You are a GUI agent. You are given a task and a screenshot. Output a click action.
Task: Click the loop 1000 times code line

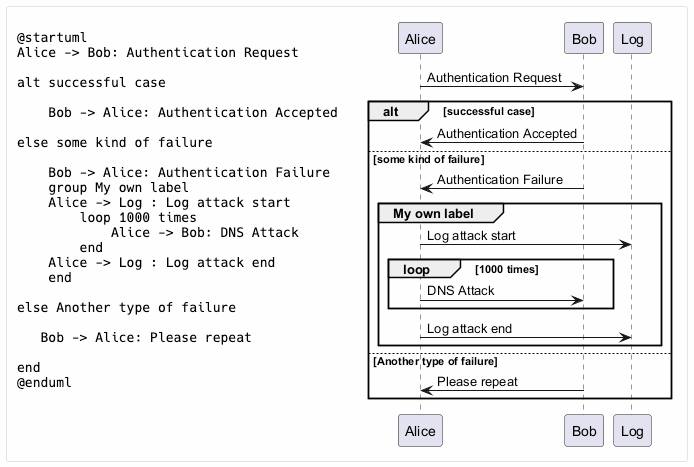(138, 217)
